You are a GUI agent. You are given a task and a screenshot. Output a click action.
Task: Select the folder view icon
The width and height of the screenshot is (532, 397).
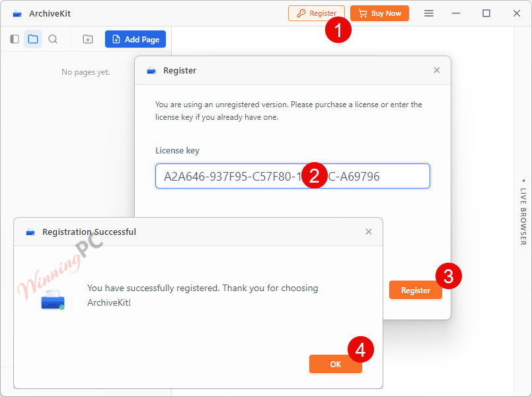click(x=33, y=39)
